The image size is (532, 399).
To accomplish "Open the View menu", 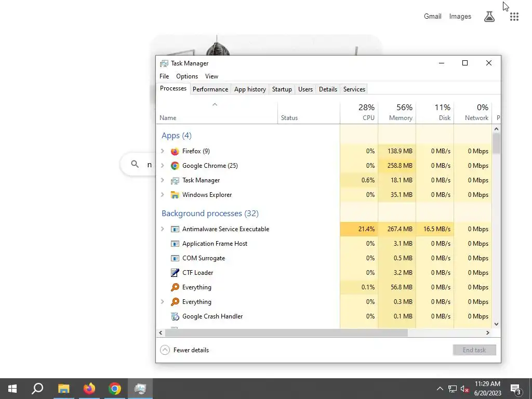I will click(x=212, y=76).
